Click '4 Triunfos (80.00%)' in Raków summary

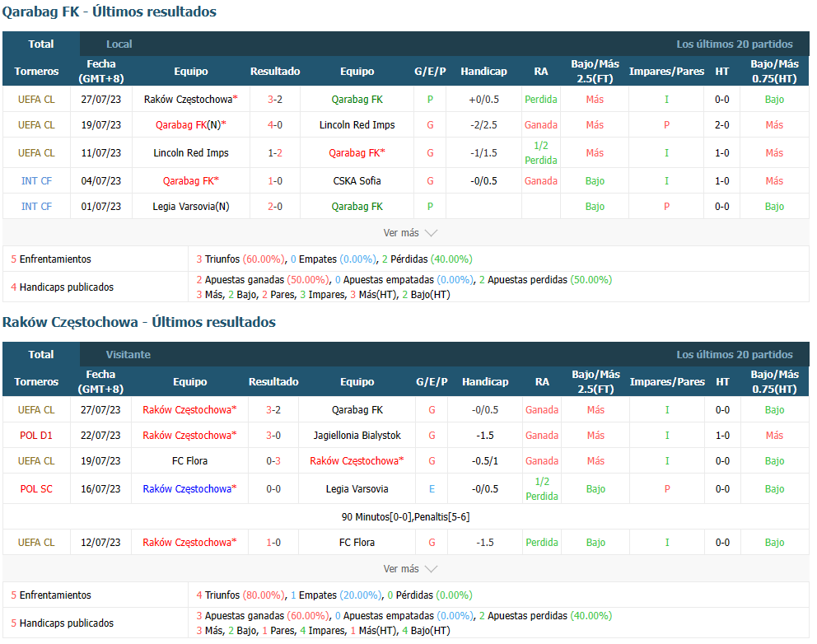pyautogui.click(x=240, y=595)
